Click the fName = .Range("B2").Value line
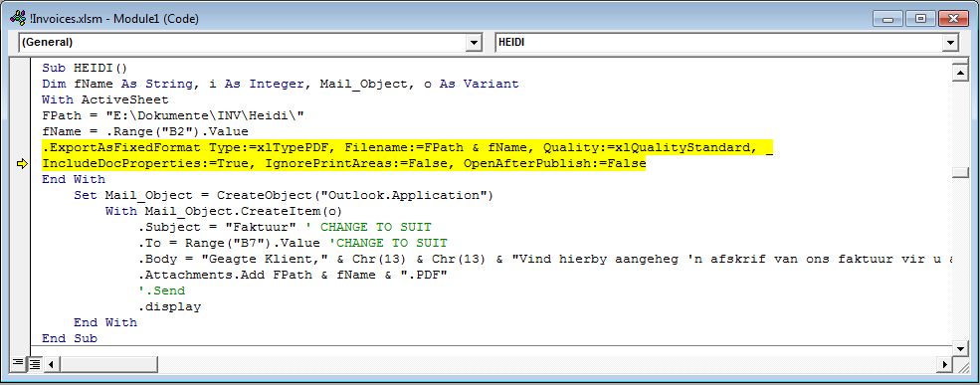The width and height of the screenshot is (980, 385). (x=145, y=132)
